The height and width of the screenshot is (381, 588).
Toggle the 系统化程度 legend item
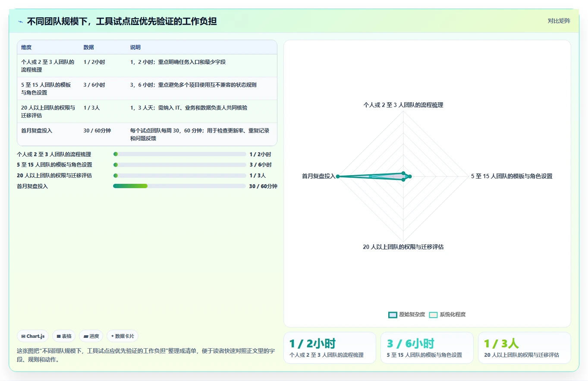[x=447, y=315]
